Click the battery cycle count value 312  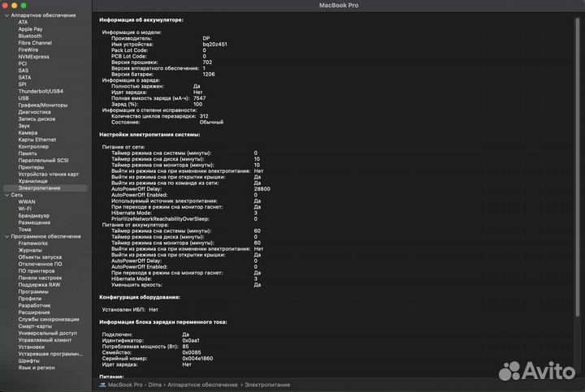[x=204, y=116]
